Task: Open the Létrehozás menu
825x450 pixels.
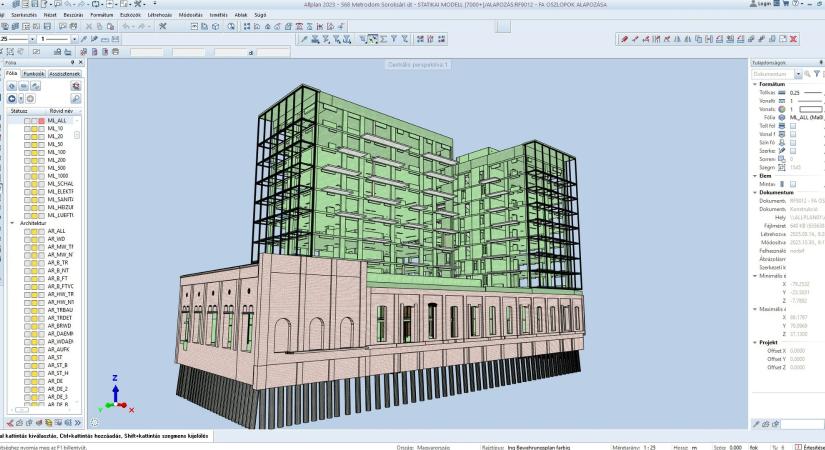Action: click(x=159, y=15)
